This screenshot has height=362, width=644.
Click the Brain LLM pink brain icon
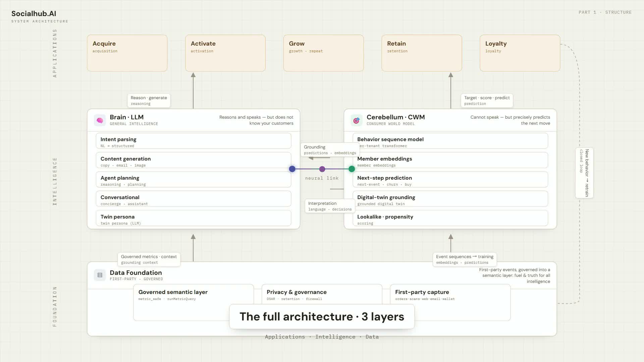tap(100, 120)
